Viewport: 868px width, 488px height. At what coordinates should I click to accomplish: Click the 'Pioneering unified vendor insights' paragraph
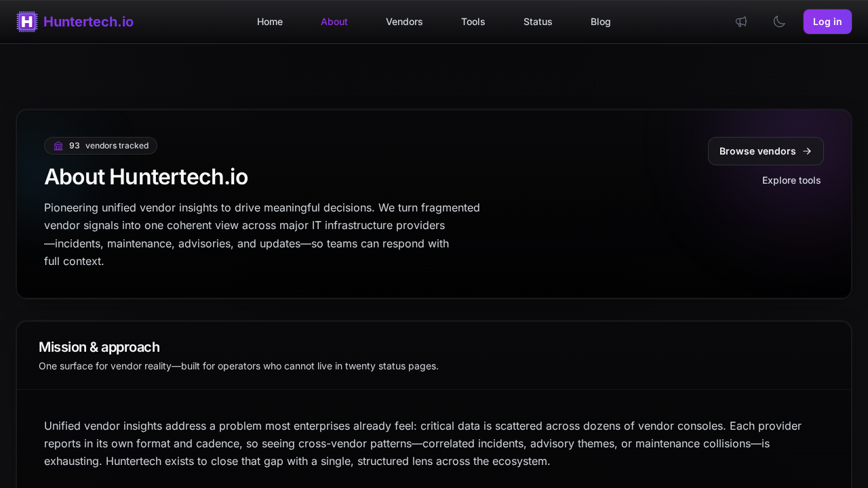pos(262,234)
